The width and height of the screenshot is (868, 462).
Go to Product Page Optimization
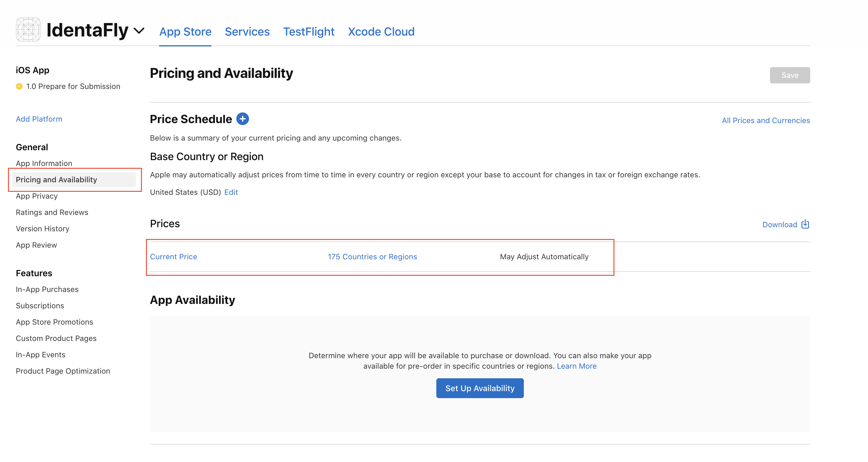[63, 371]
